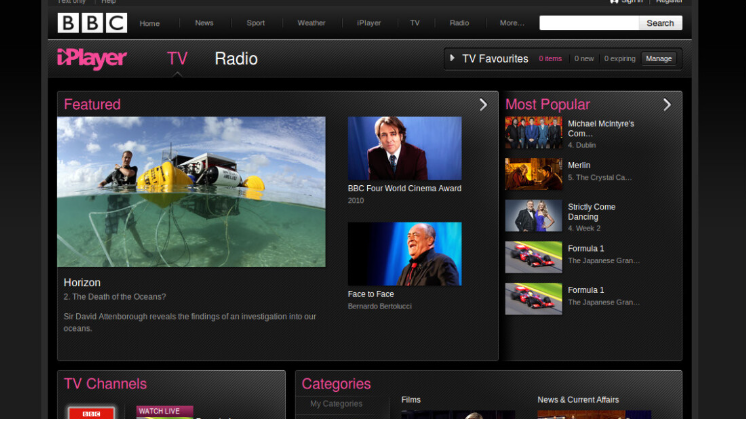Viewport: 746px width, 422px height.
Task: Click the Search button
Action: click(660, 23)
